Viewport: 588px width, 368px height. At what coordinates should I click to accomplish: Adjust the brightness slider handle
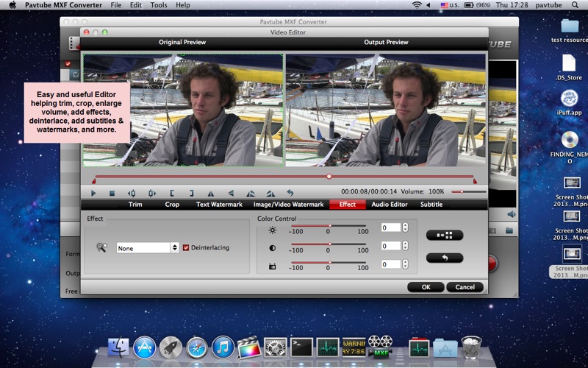pos(329,226)
